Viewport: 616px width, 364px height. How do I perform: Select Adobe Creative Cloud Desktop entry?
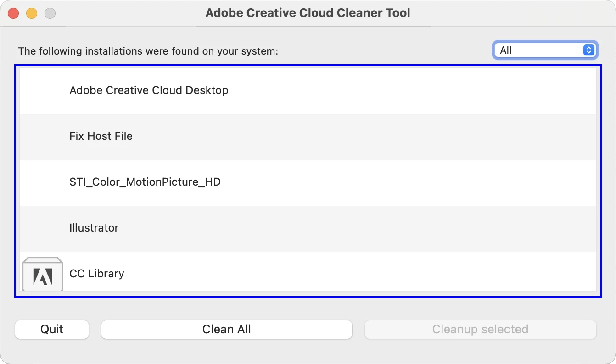pyautogui.click(x=308, y=91)
